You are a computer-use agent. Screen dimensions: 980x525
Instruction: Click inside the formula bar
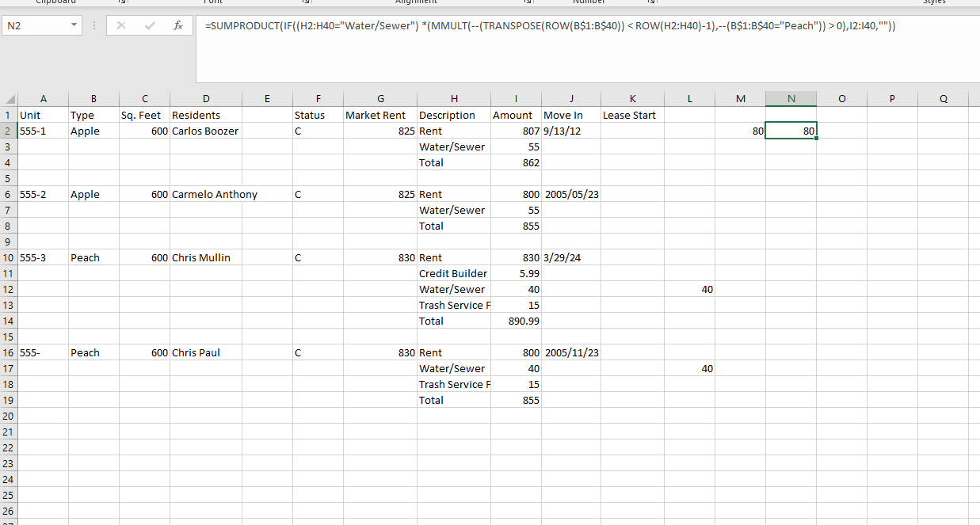click(475, 25)
